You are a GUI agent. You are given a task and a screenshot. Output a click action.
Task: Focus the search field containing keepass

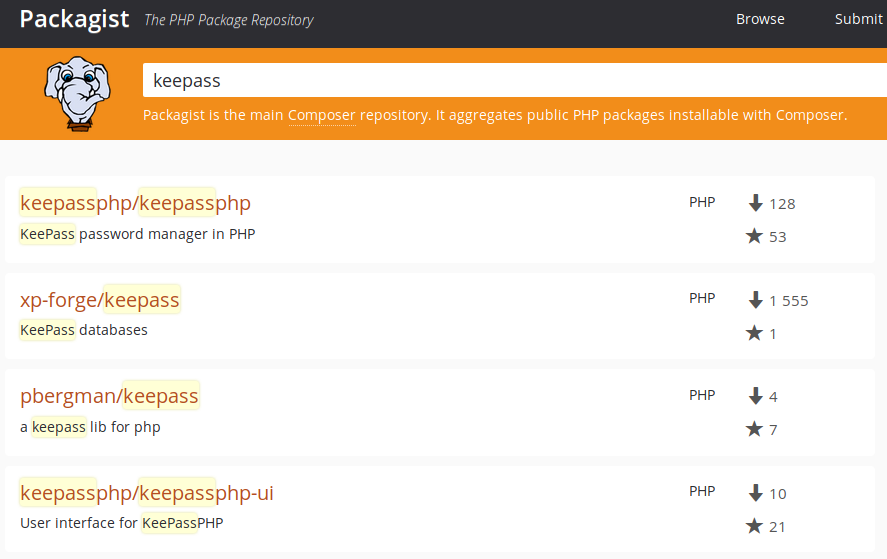click(x=515, y=80)
